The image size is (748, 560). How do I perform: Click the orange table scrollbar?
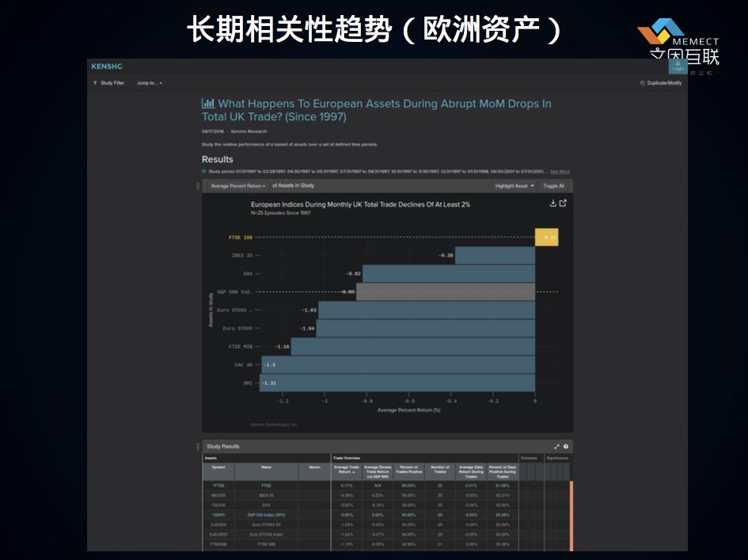point(571,516)
